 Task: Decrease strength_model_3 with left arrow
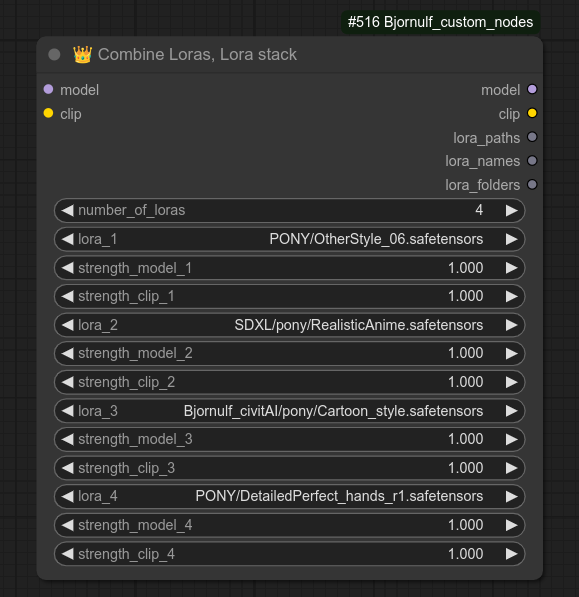[x=67, y=439]
